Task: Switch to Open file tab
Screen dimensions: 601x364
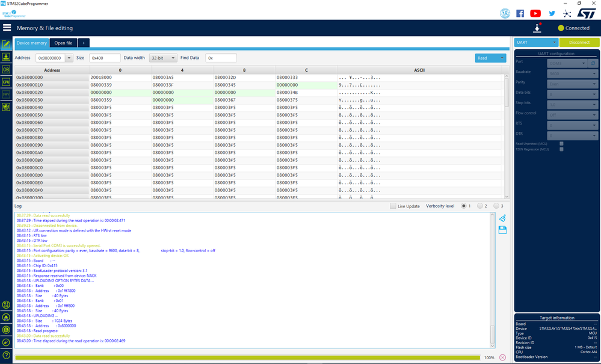Action: (63, 43)
